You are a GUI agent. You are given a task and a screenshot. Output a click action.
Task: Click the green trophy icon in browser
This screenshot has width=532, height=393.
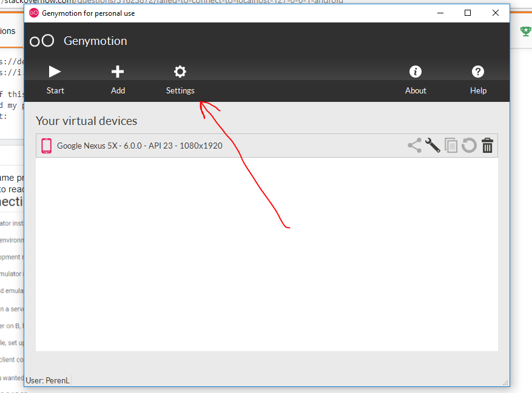(x=525, y=31)
